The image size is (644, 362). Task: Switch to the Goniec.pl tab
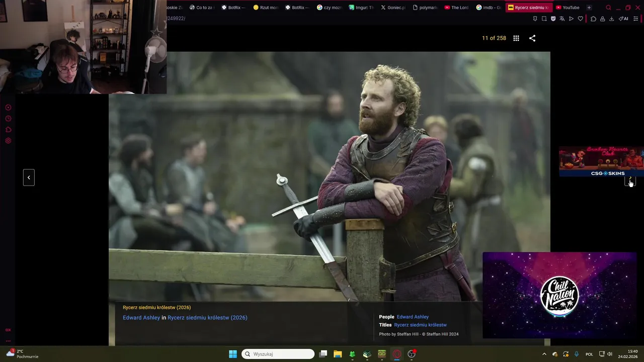[x=392, y=8]
